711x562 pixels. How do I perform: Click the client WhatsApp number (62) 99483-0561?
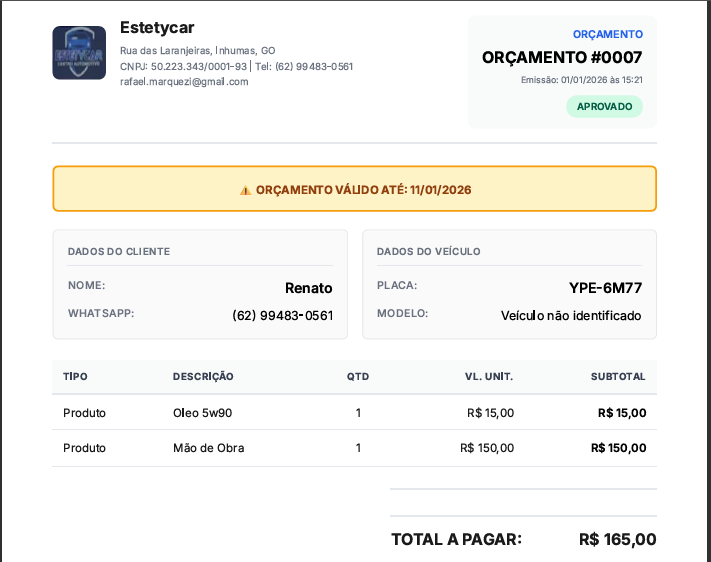pyautogui.click(x=282, y=315)
